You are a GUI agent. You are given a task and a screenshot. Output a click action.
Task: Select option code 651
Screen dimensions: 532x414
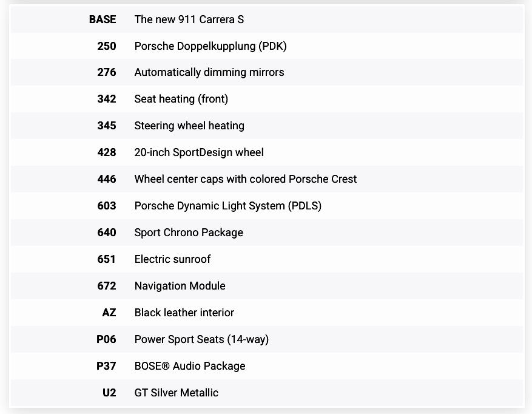coord(107,259)
